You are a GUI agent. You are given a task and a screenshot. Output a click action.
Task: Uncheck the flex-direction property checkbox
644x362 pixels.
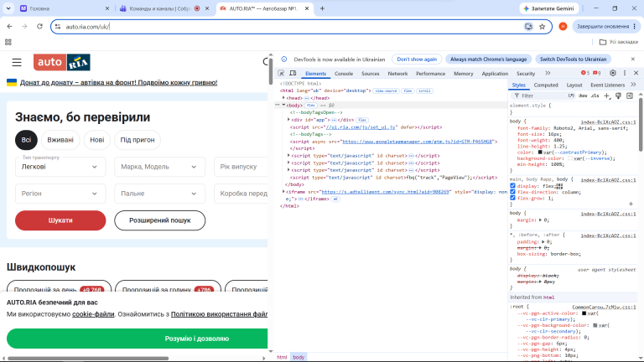pyautogui.click(x=512, y=192)
